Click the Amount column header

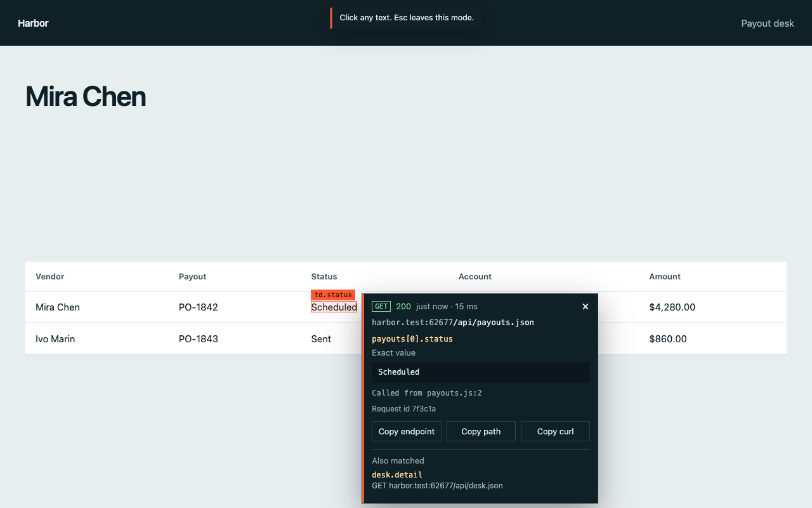[x=665, y=277]
